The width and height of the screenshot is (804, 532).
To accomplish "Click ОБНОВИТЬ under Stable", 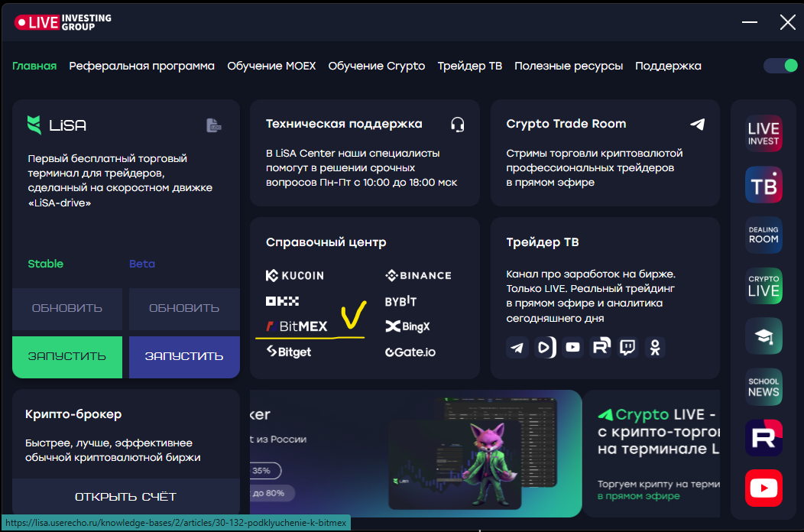I will coord(67,308).
